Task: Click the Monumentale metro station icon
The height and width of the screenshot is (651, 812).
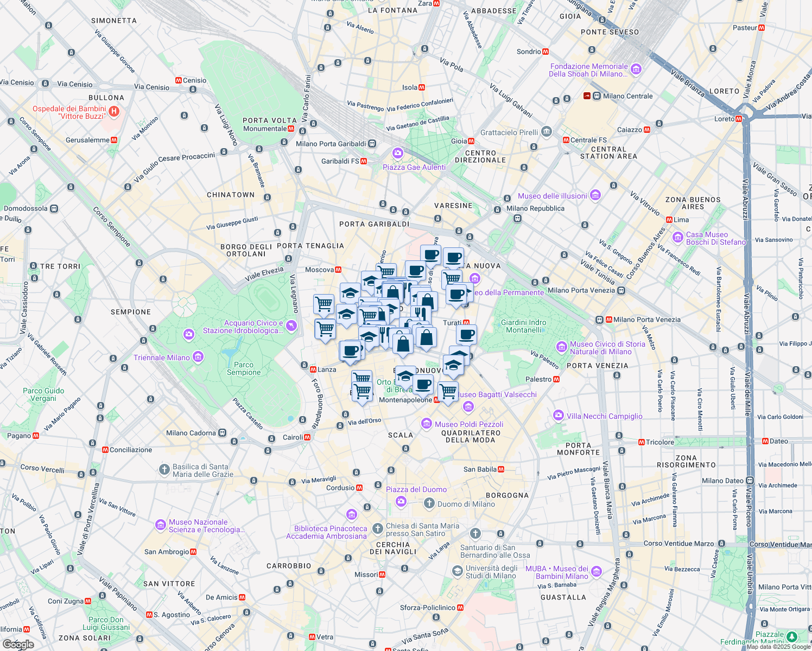Action: (x=291, y=129)
